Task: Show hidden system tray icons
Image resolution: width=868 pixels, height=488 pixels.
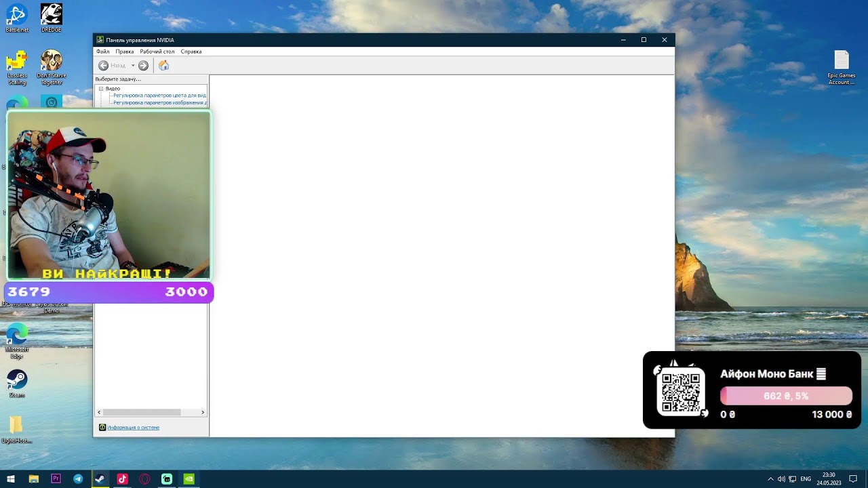Action: [770, 479]
